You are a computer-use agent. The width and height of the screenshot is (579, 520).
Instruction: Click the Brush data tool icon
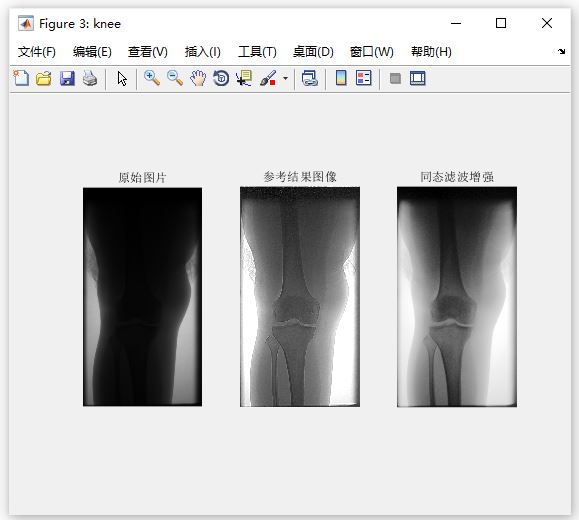point(268,78)
